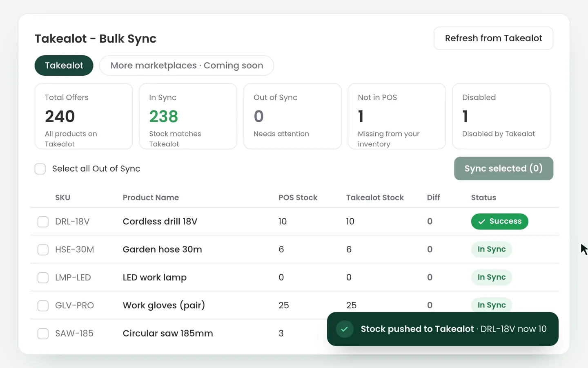Select the HSE-30M row checkbox
Viewport: 588px width, 368px height.
click(x=43, y=249)
